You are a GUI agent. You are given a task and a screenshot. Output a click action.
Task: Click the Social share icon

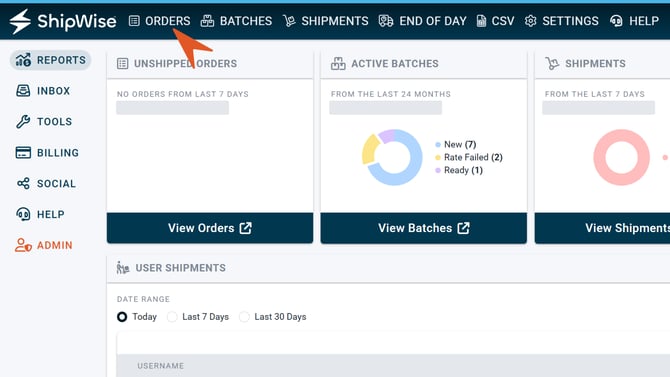(x=23, y=183)
